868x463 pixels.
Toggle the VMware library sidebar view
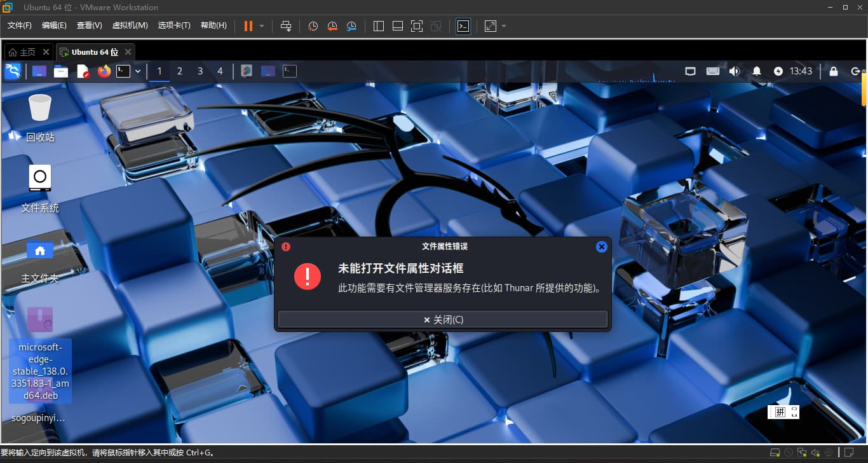(379, 26)
